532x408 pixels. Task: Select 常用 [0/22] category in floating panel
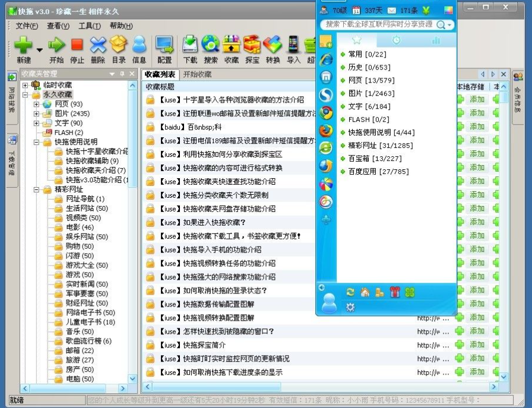[x=367, y=54]
